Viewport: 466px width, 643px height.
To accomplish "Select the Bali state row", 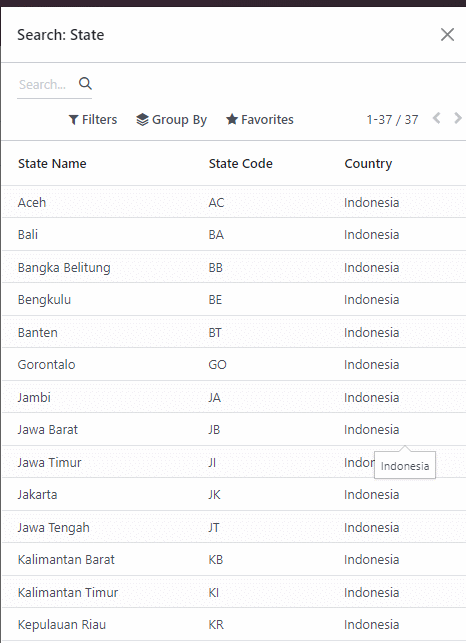I will [x=234, y=235].
